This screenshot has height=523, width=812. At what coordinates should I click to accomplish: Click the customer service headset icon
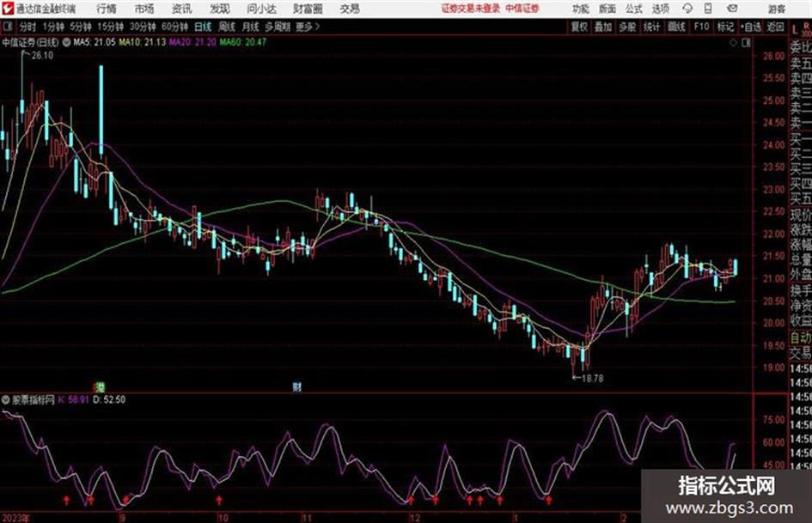pos(687,9)
